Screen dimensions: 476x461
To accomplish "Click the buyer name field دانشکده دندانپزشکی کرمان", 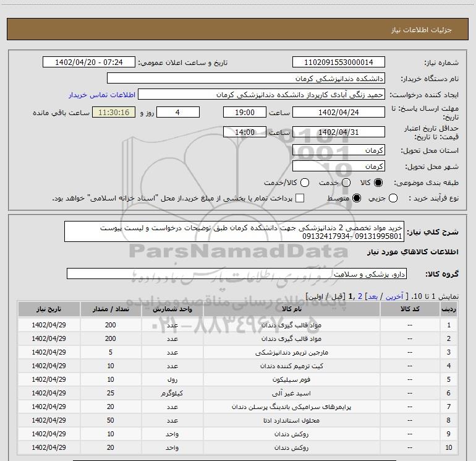I will coord(246,79).
